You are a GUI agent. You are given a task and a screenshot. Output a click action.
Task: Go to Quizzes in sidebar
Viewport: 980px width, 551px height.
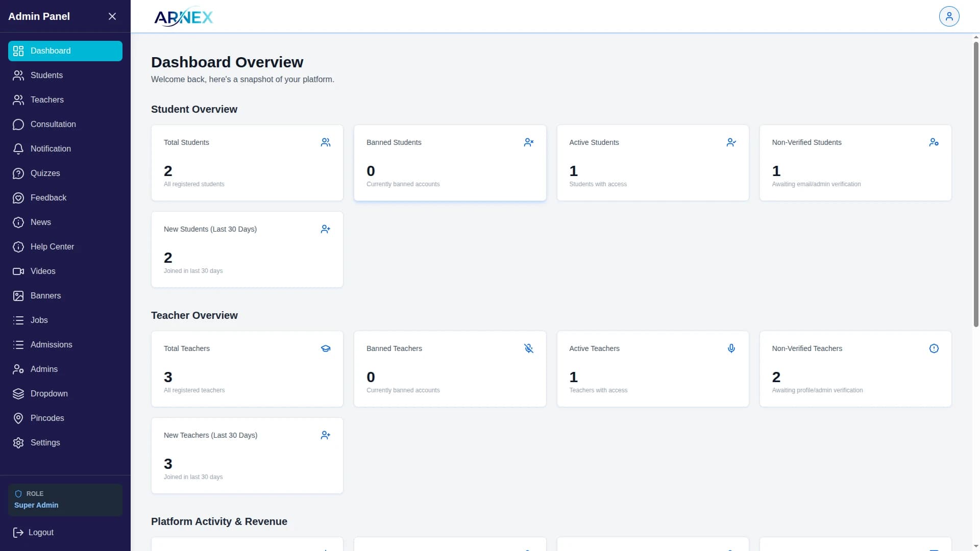tap(45, 173)
